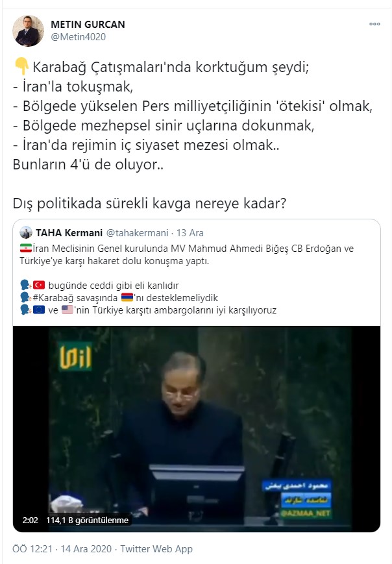Open the tweet's three-dot more options menu
This screenshot has height=564, width=392.
(374, 24)
